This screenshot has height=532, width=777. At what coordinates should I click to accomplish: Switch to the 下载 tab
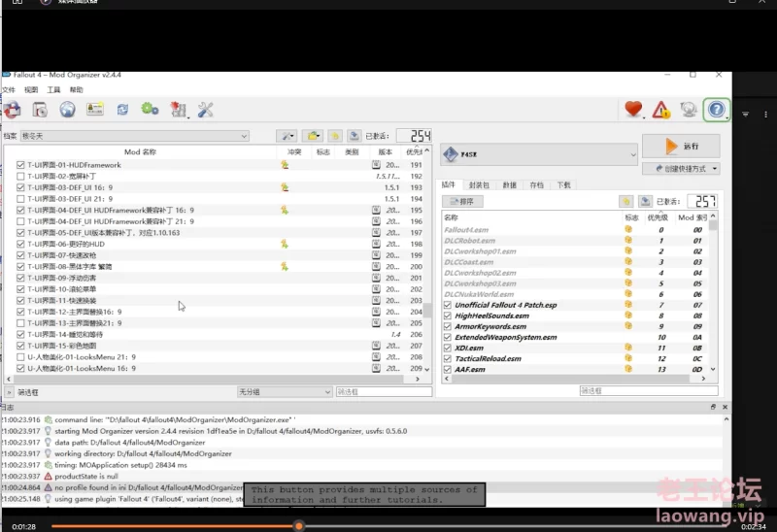click(x=563, y=184)
